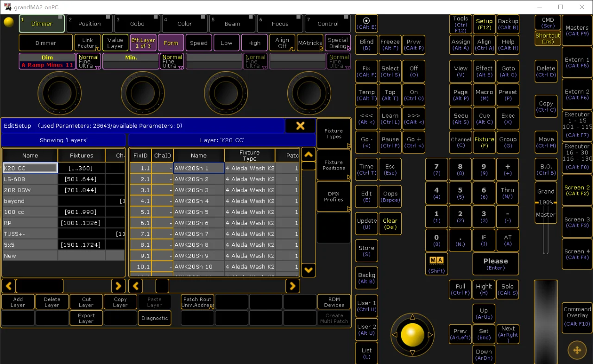Toggle the B.O. blackout key
593x364 pixels.
pyautogui.click(x=546, y=169)
